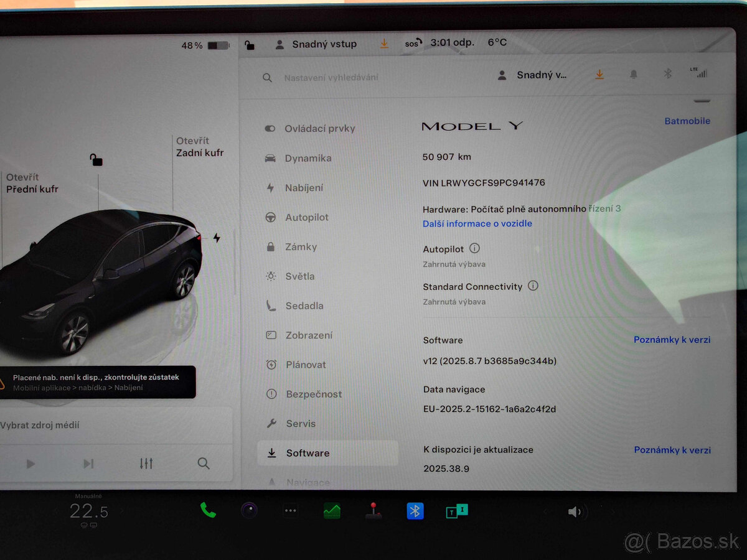Viewport: 747px width, 560px height.
Task: Open Bluetooth settings from the taskbar
Action: tap(415, 511)
